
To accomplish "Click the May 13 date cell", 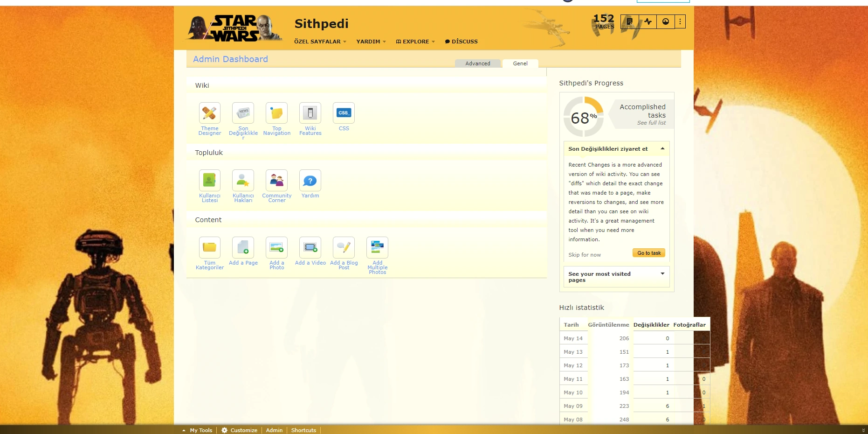I will tap(573, 352).
